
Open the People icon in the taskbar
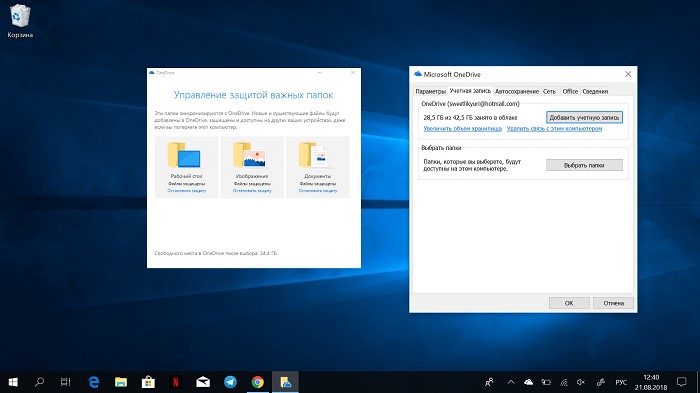pos(489,382)
